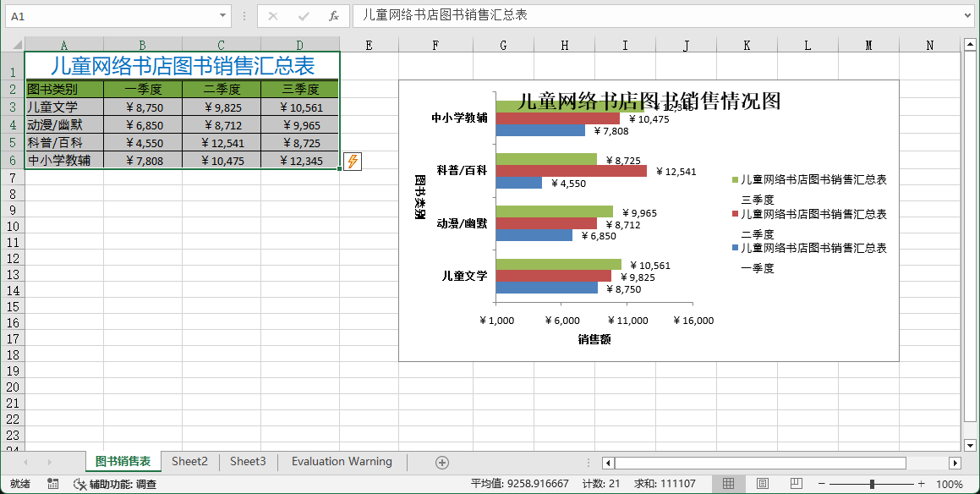980x494 pixels.
Task: Open the Evaluation Warning sheet tab
Action: [x=342, y=462]
